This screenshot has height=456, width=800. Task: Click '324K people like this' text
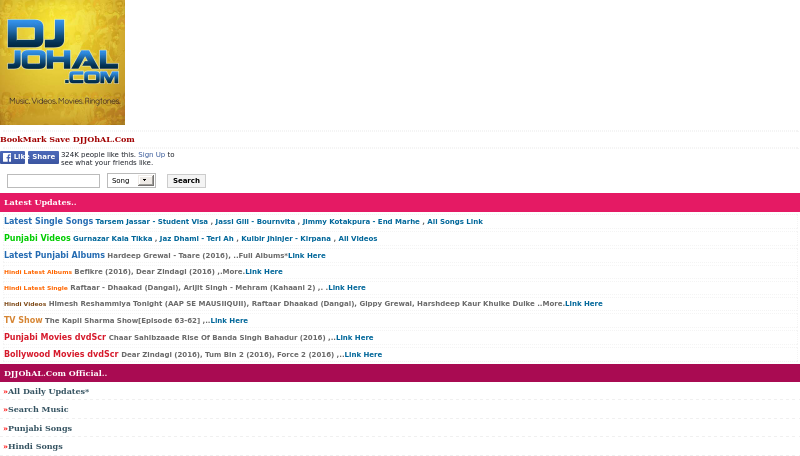(98, 155)
